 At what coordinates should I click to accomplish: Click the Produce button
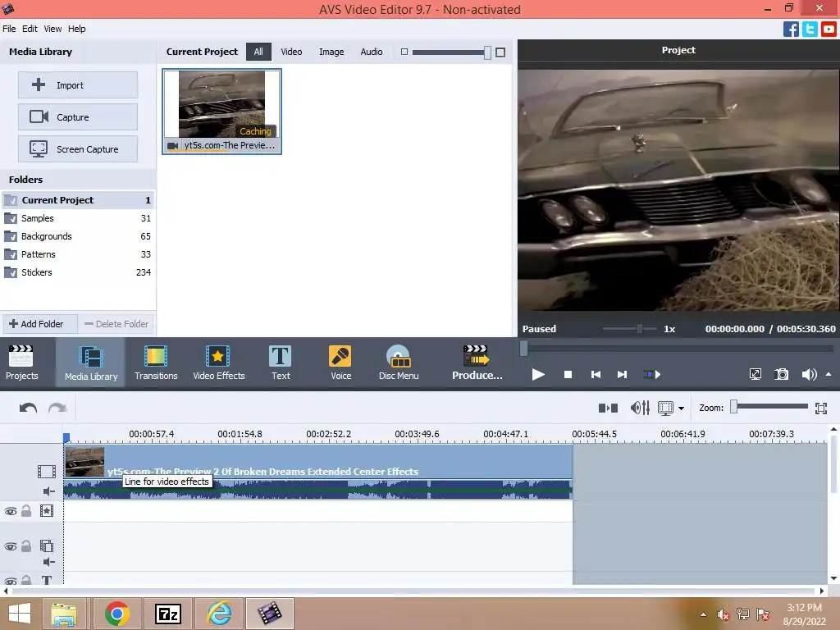[x=477, y=363]
